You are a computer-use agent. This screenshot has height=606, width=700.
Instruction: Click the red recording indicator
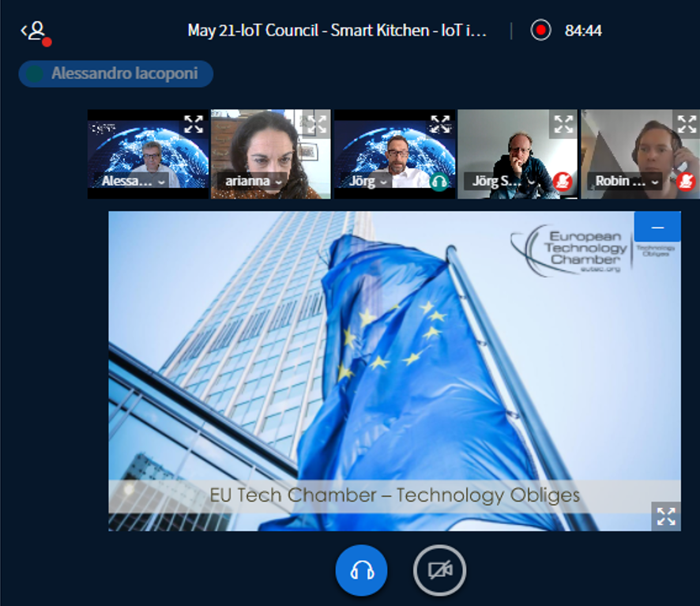pos(540,30)
